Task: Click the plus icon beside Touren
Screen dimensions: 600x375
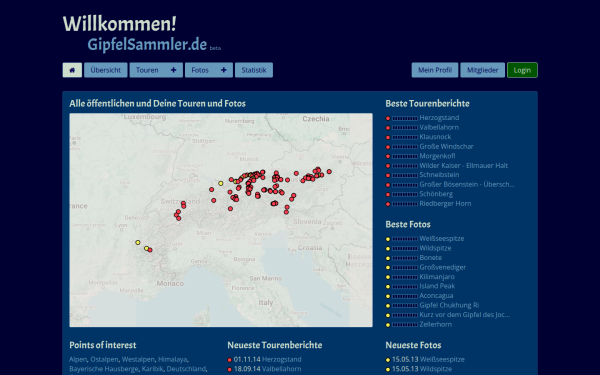Action: [x=173, y=70]
